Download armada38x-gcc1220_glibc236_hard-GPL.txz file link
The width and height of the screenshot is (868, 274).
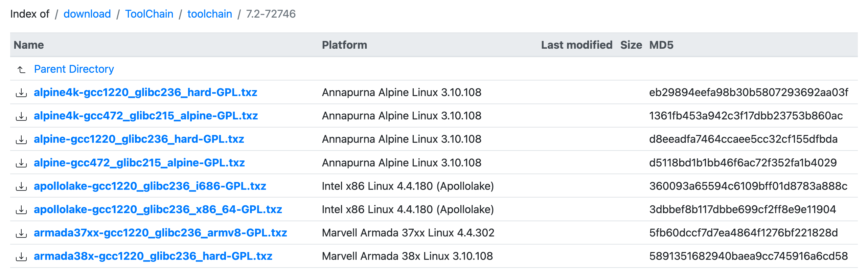(x=153, y=256)
